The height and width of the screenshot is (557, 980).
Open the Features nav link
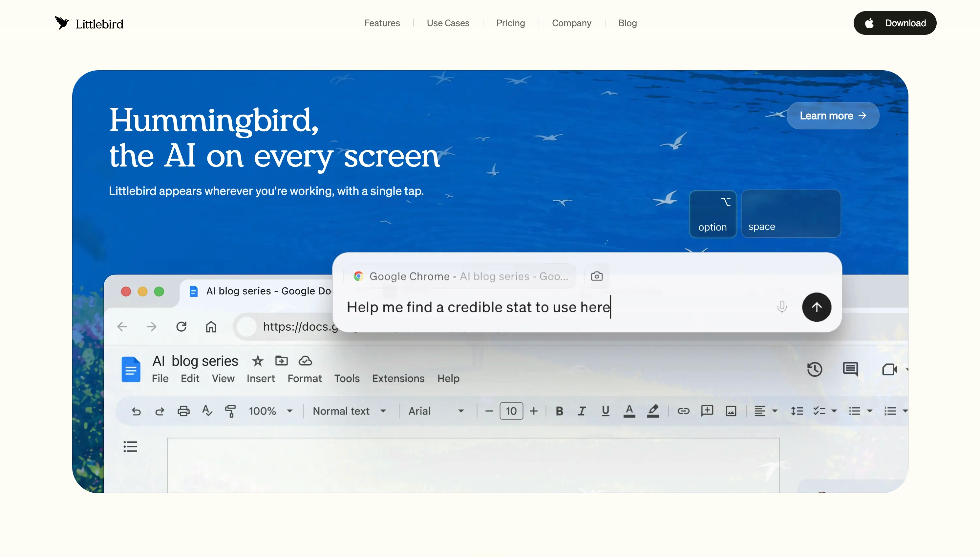pos(382,23)
